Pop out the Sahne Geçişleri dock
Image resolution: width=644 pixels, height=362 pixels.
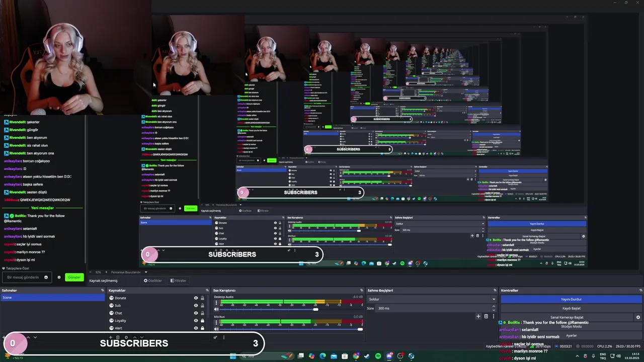495,290
